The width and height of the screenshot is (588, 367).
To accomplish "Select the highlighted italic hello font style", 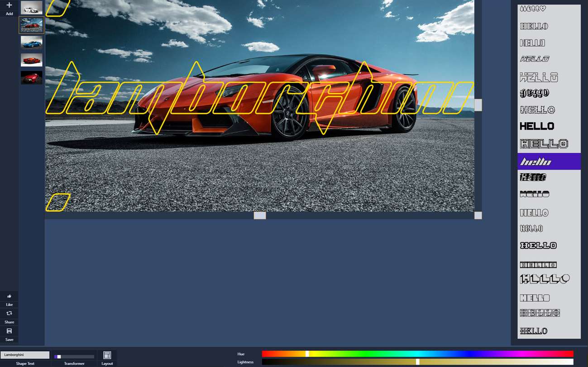I will pos(549,162).
